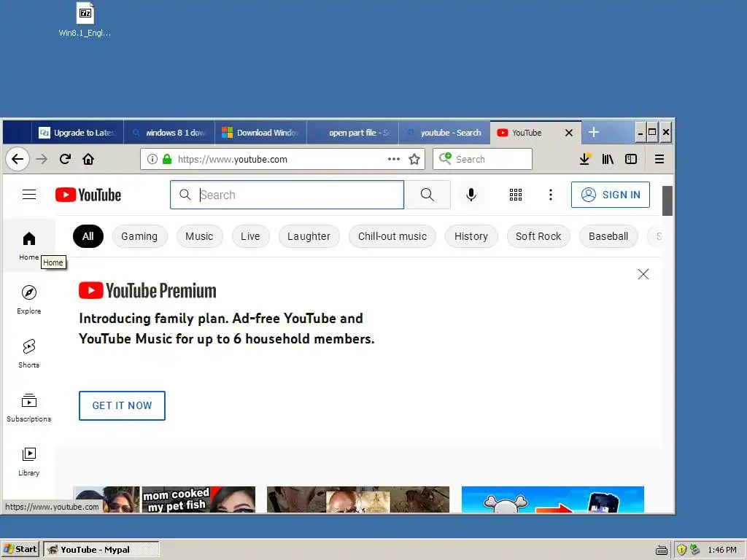Open the on-screen keyboard tray icon
747x560 pixels.
coord(661,550)
